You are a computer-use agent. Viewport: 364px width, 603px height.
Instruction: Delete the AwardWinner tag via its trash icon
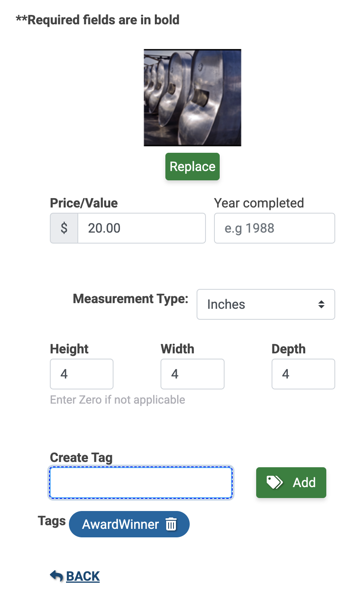click(x=172, y=524)
